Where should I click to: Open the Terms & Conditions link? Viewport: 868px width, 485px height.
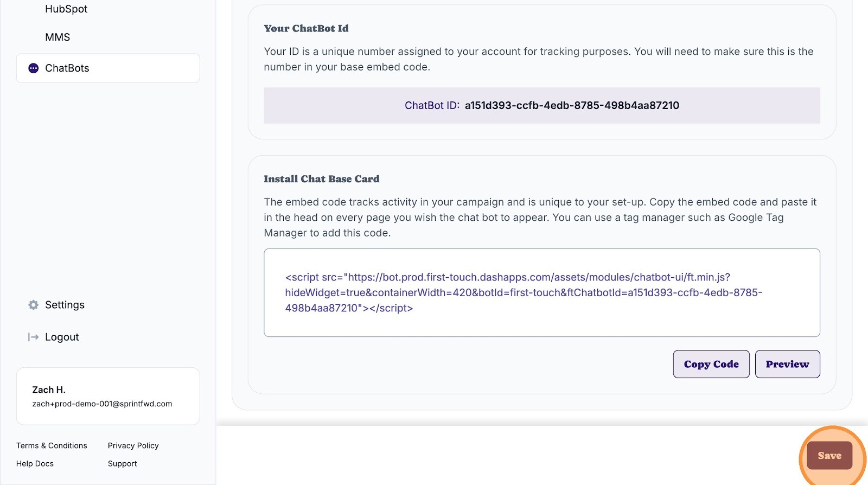tap(52, 446)
